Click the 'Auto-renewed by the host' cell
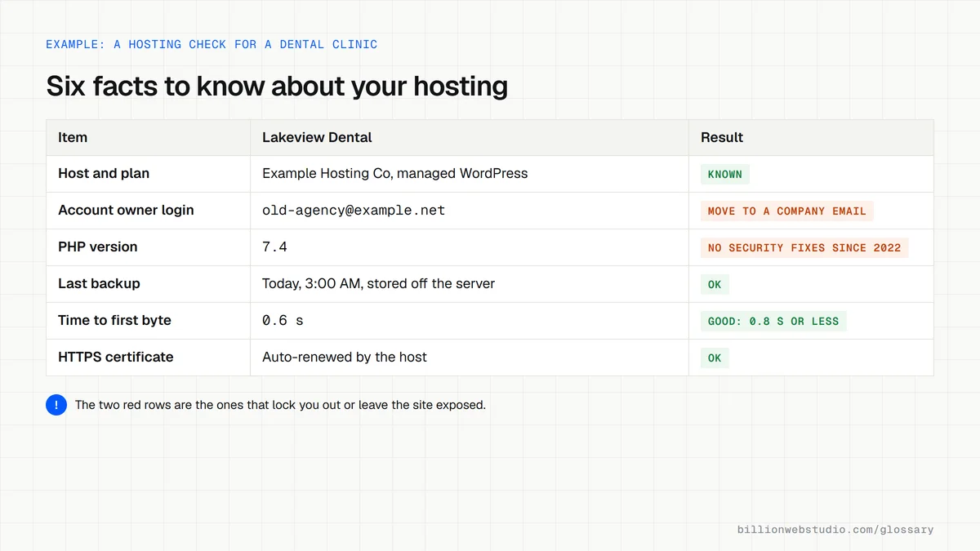980x551 pixels. click(345, 357)
